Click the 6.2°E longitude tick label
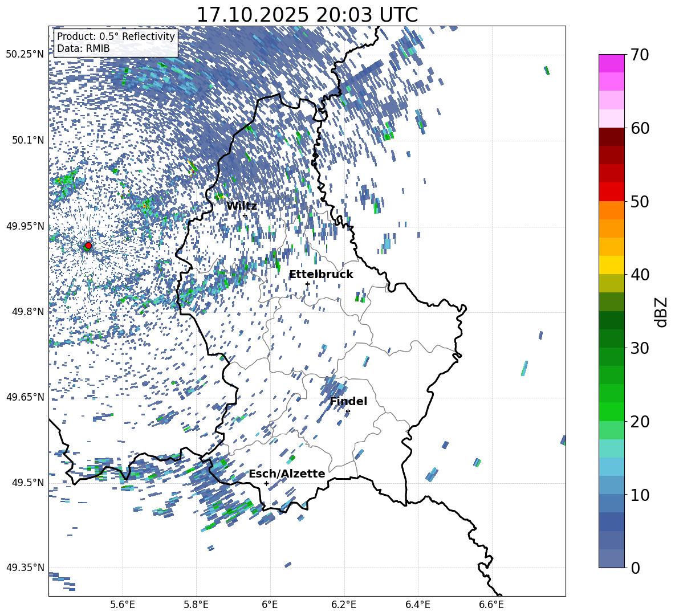 click(x=344, y=605)
